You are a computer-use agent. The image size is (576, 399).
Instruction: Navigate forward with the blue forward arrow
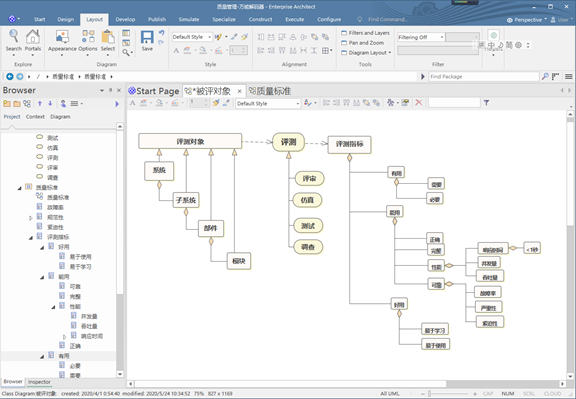tap(19, 76)
